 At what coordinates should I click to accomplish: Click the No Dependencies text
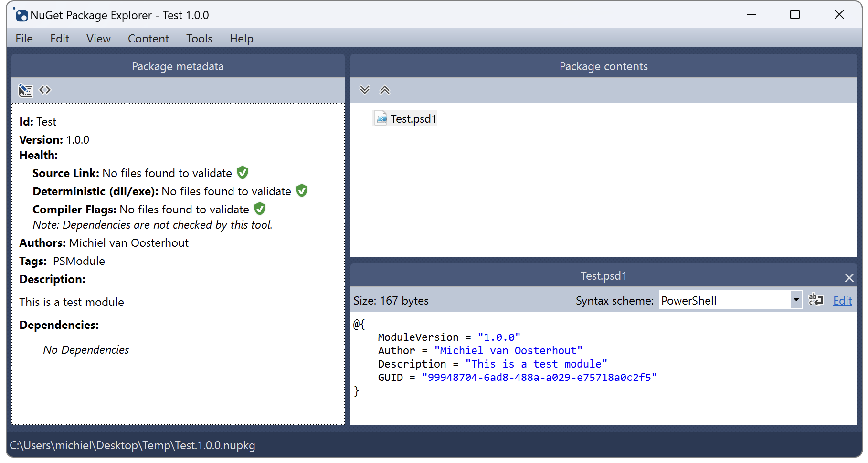pos(86,350)
